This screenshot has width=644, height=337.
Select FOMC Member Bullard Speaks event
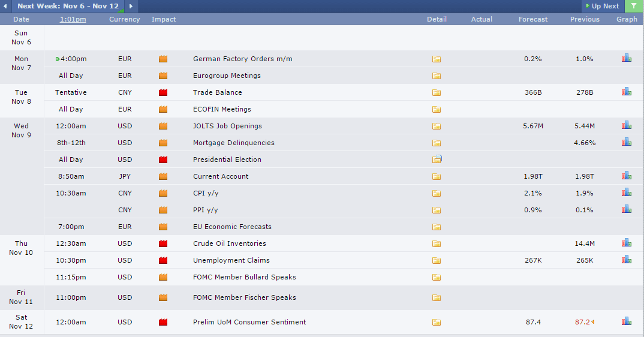point(245,278)
